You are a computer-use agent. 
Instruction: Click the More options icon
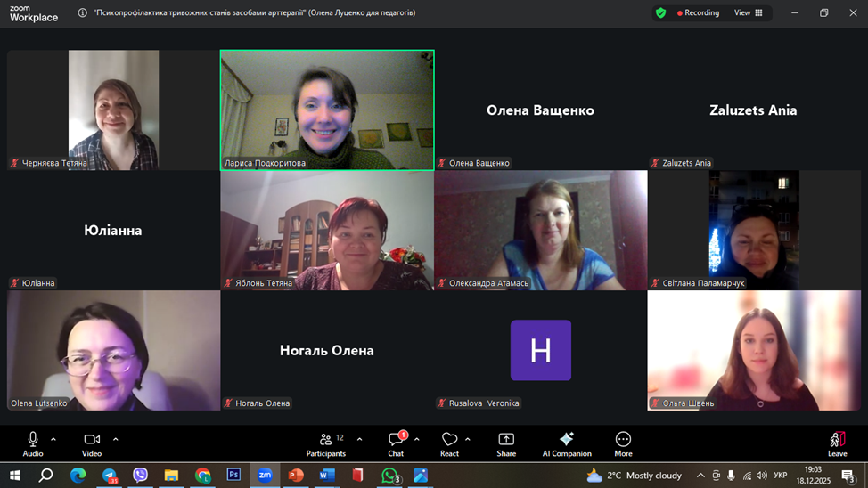coord(623,443)
